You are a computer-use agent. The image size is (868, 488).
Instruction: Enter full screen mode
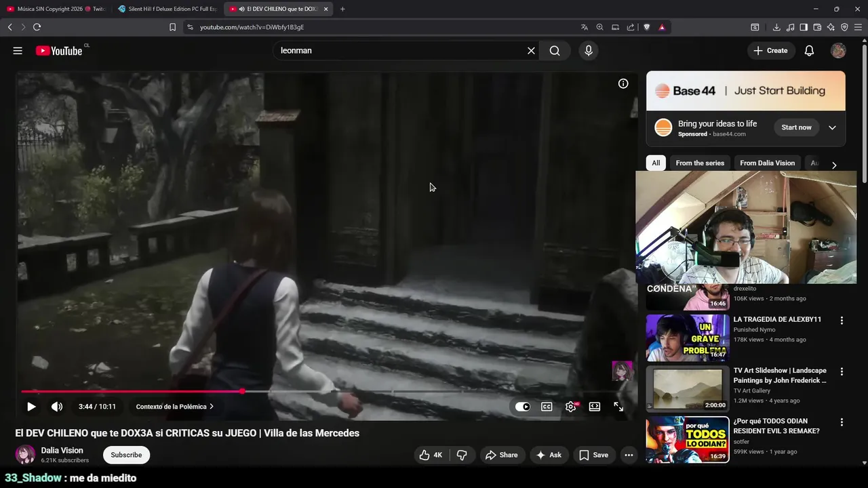point(618,407)
